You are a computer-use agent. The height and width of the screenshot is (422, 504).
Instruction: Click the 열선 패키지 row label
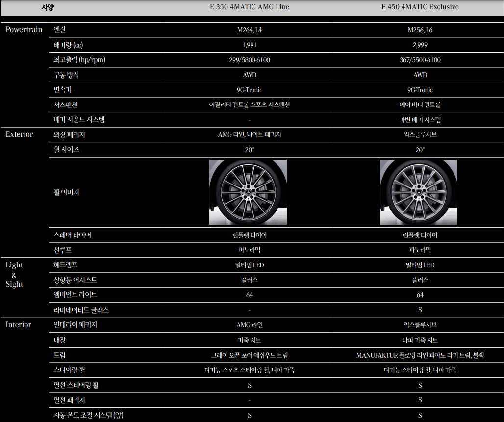click(x=69, y=400)
